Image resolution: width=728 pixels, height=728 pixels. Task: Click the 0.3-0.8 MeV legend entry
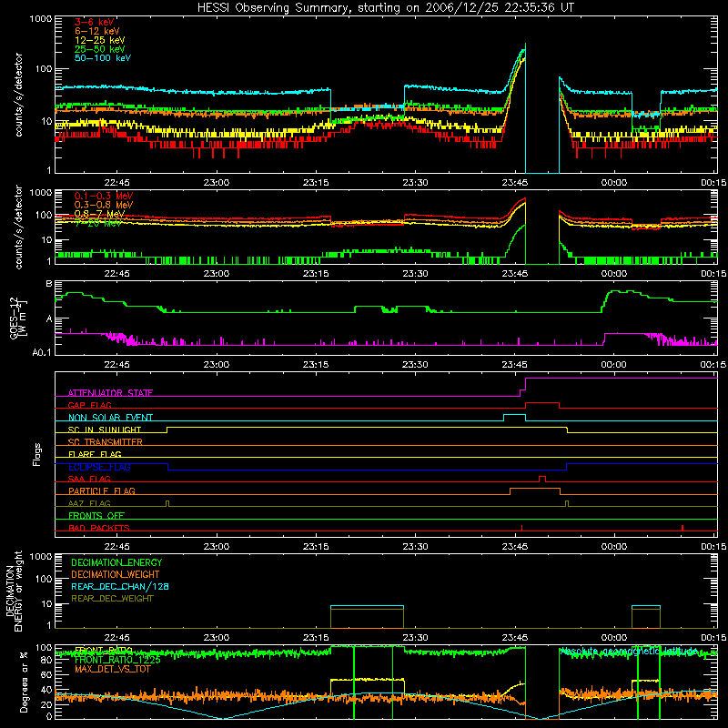104,205
